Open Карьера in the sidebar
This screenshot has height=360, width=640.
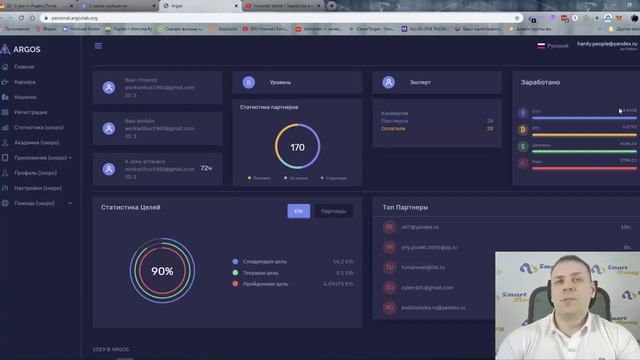[24, 82]
